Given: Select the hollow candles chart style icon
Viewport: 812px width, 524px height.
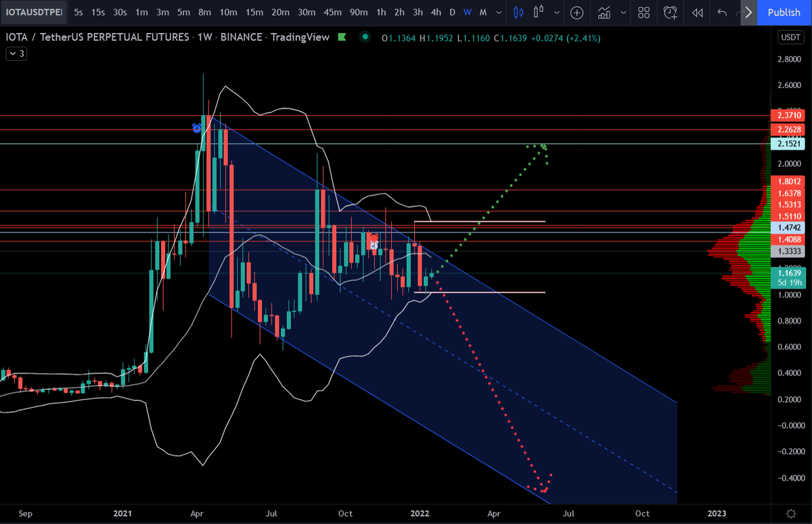Looking at the screenshot, I should coord(539,12).
